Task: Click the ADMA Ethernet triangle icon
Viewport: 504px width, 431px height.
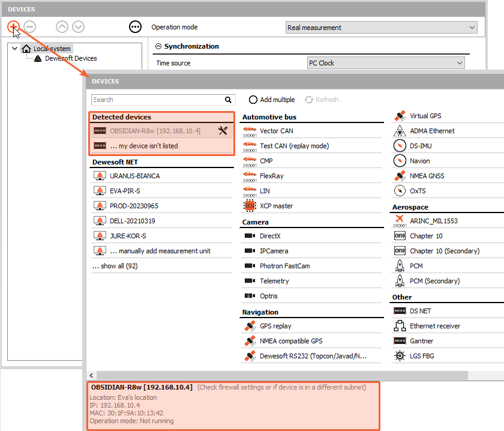Action: click(x=400, y=131)
